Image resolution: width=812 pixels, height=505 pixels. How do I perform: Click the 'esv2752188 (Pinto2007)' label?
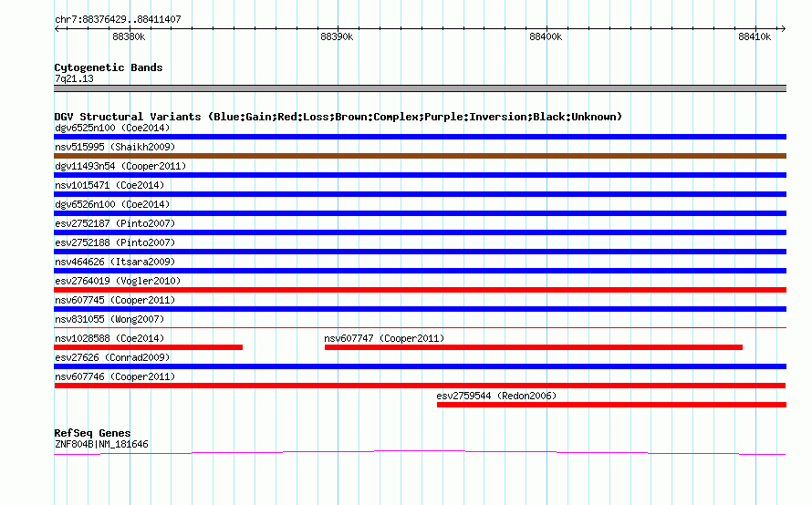[x=115, y=242]
